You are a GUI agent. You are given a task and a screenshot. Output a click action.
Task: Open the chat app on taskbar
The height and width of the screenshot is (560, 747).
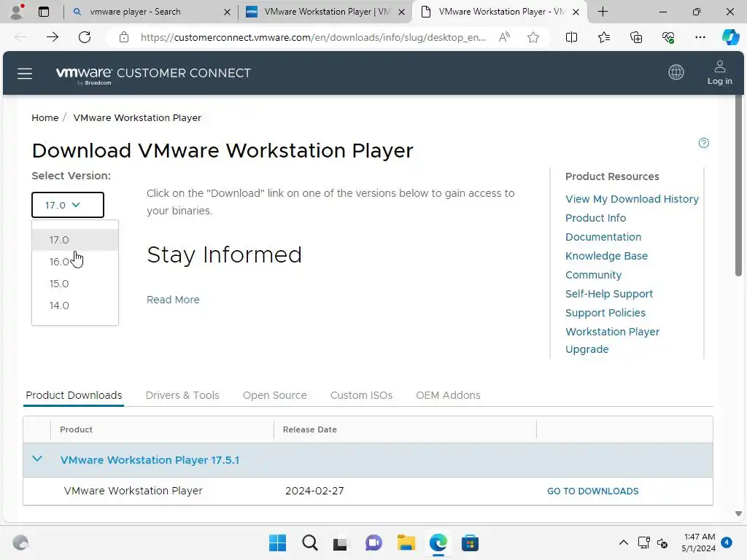point(373,542)
